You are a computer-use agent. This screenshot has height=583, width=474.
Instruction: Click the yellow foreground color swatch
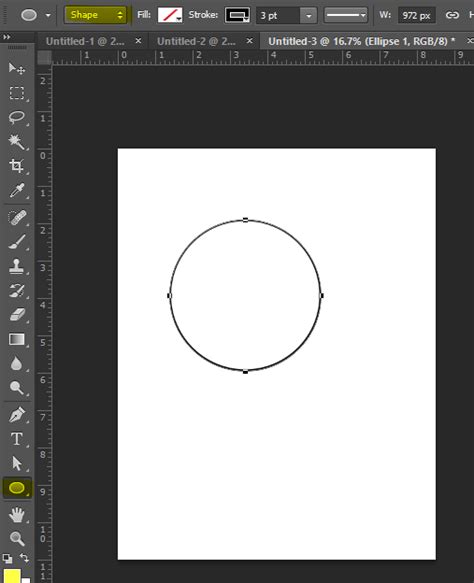coord(12,576)
